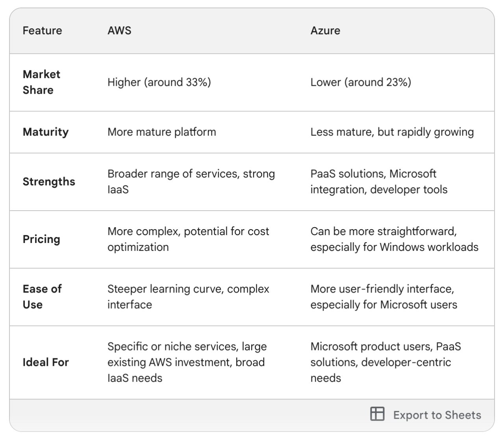Screen dimensions: 504x441
Task: Click the 'Lower (around 23%)' cell
Action: [x=361, y=82]
